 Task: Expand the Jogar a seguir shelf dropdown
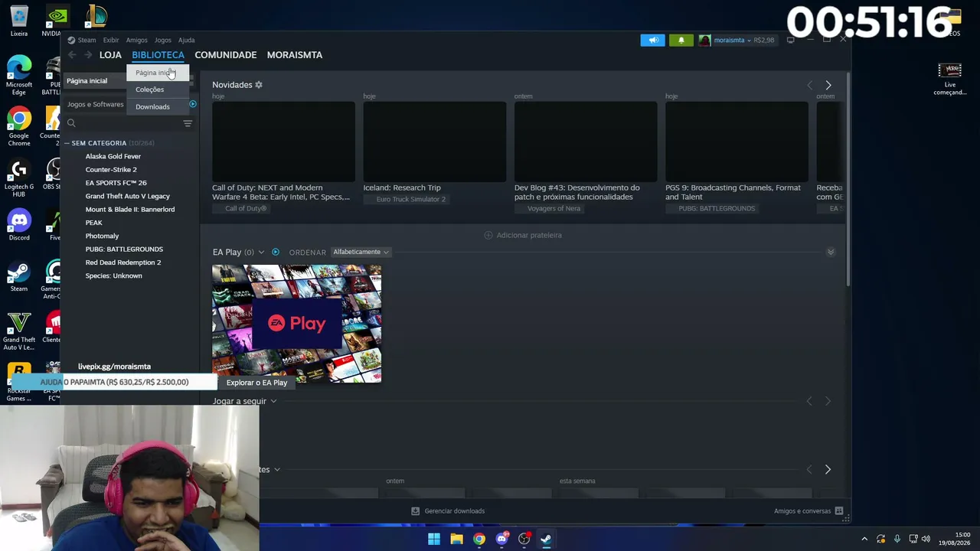point(273,401)
